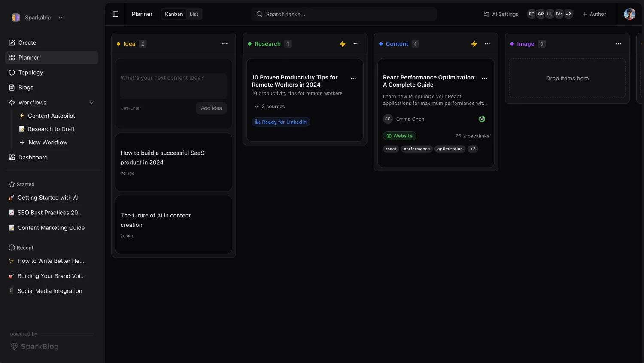
Task: Click the Image column heading
Action: [526, 44]
